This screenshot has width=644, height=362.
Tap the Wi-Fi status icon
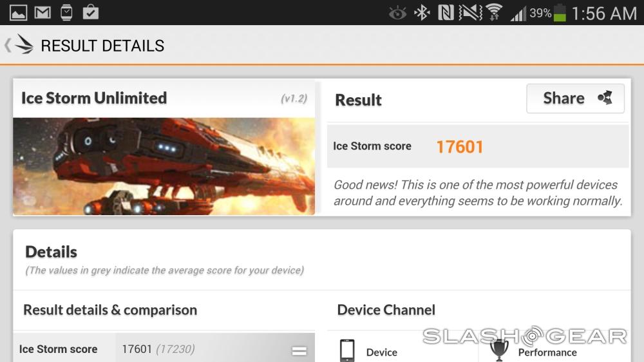coord(495,12)
